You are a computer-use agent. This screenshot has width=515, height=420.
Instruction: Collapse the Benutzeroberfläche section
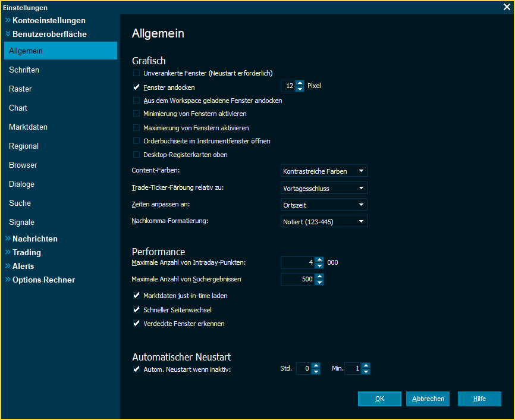(x=8, y=35)
